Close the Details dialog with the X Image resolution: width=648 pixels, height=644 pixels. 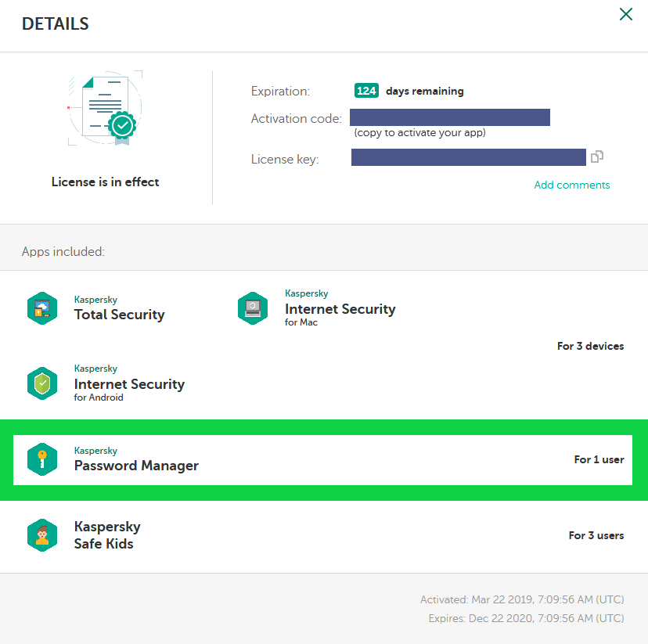[x=625, y=14]
